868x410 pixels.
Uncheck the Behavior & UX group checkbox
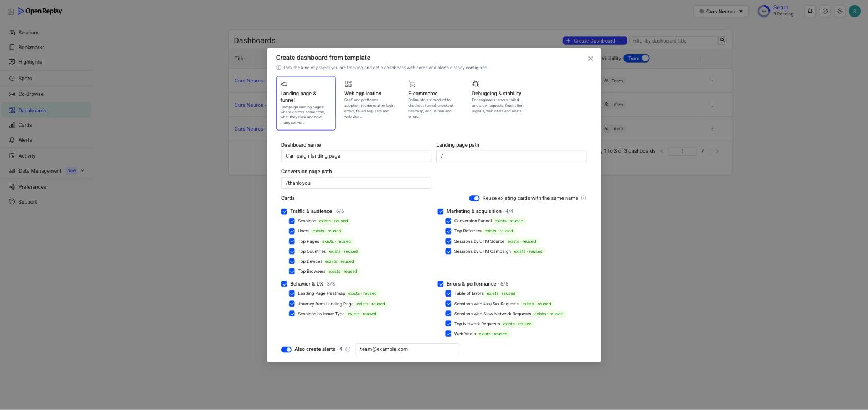[x=285, y=284]
